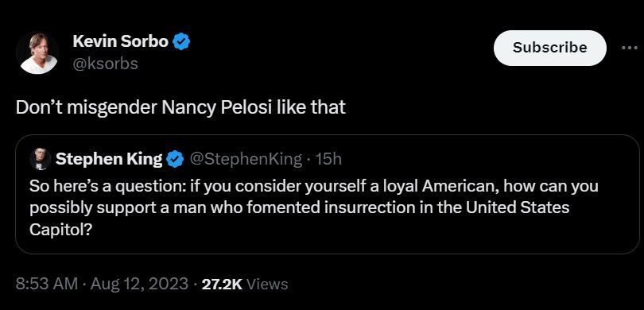The image size is (644, 310).
Task: Open the @ksorbs handle link
Action: (x=105, y=64)
